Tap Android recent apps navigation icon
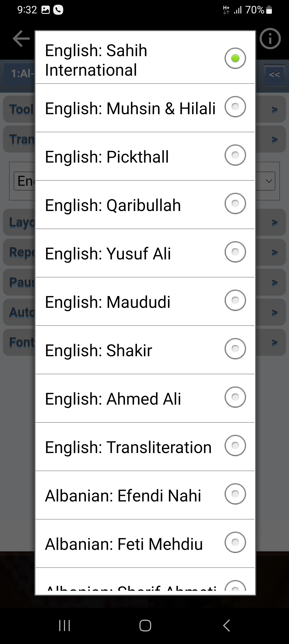This screenshot has width=289, height=644. point(64,626)
